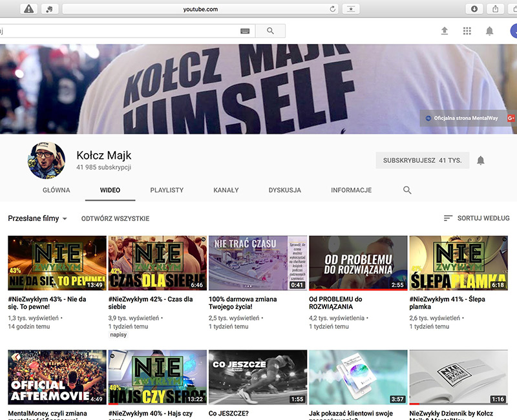The image size is (517, 420).
Task: Click title 100% darmowa zmiana Twojego życia!
Action: point(243,303)
